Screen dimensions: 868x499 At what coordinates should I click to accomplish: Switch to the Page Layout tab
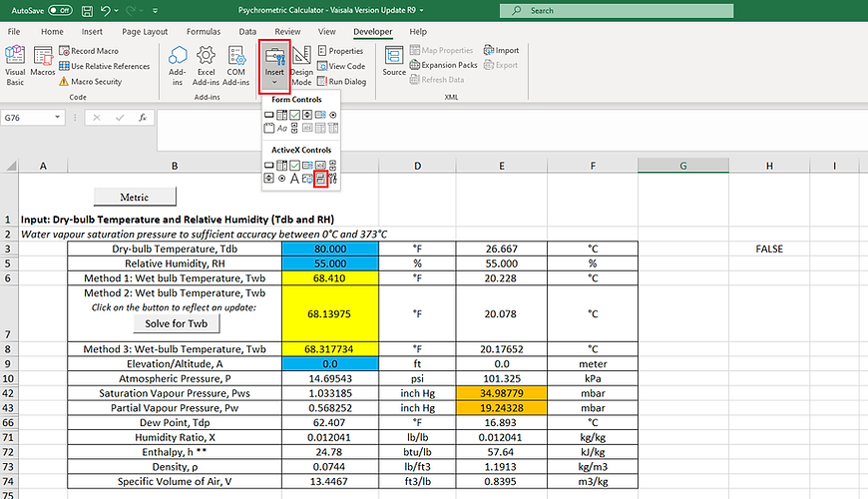pyautogui.click(x=145, y=32)
